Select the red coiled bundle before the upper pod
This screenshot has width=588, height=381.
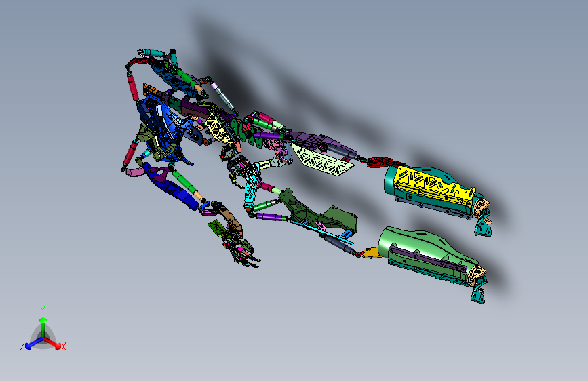pyautogui.click(x=385, y=163)
